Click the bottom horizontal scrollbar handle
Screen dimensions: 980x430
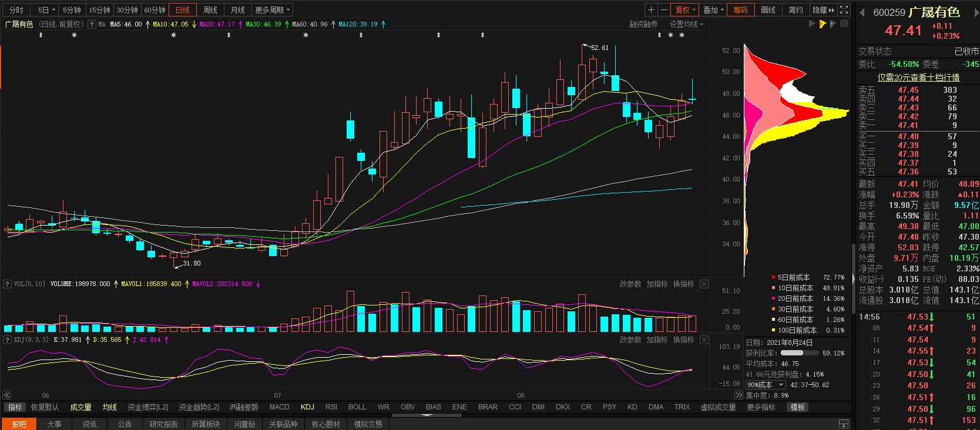coord(427,415)
